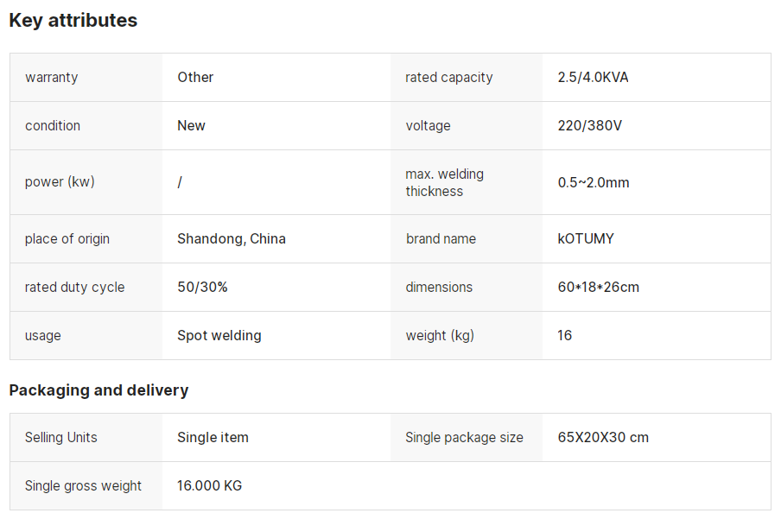Click the brand name kOTUMY
Viewport: 781px width, 532px height.
(x=586, y=238)
